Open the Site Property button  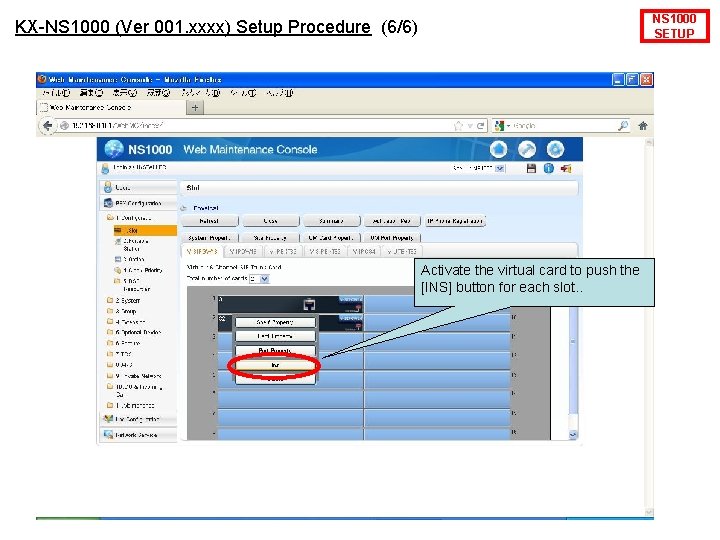point(270,238)
